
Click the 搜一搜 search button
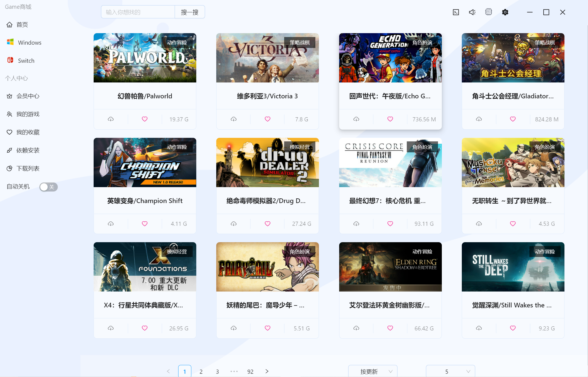pyautogui.click(x=190, y=12)
